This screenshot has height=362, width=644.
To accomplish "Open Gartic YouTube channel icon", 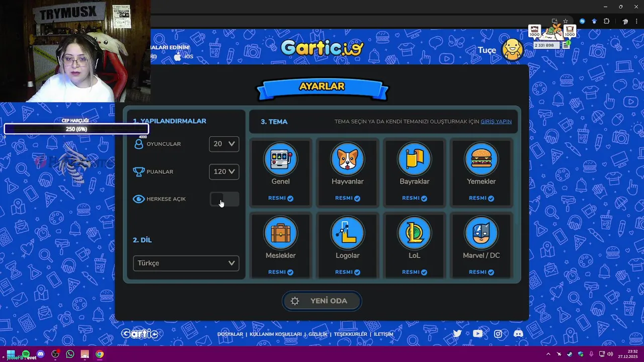I will click(x=477, y=333).
